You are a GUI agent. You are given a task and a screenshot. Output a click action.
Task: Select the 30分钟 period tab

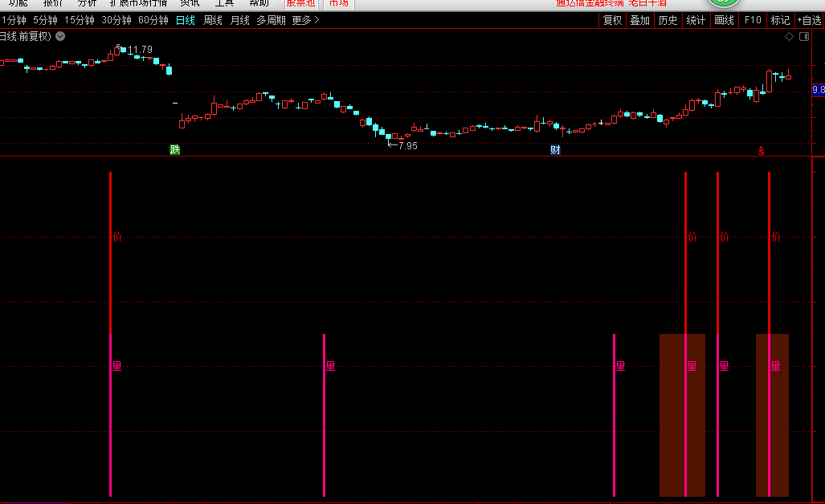(x=116, y=20)
